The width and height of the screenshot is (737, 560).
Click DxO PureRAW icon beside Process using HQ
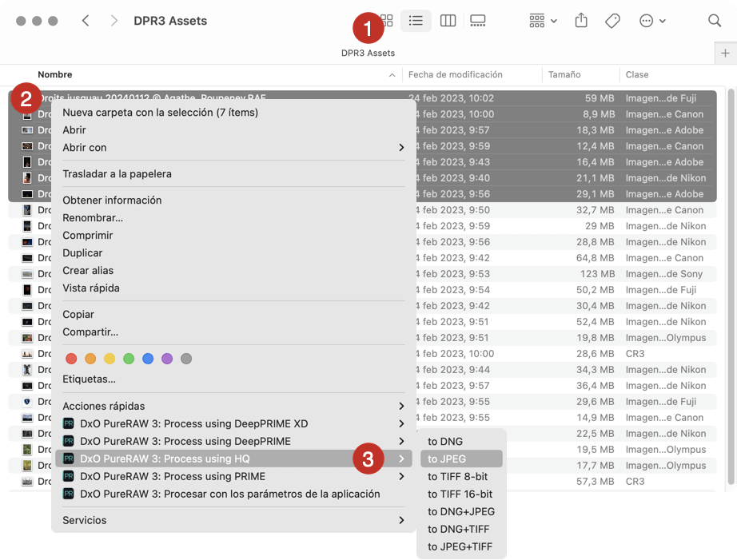(x=69, y=459)
